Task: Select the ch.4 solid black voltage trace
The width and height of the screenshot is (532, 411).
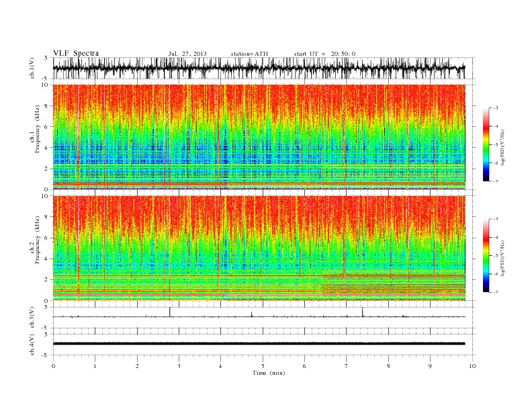Action: tap(259, 344)
